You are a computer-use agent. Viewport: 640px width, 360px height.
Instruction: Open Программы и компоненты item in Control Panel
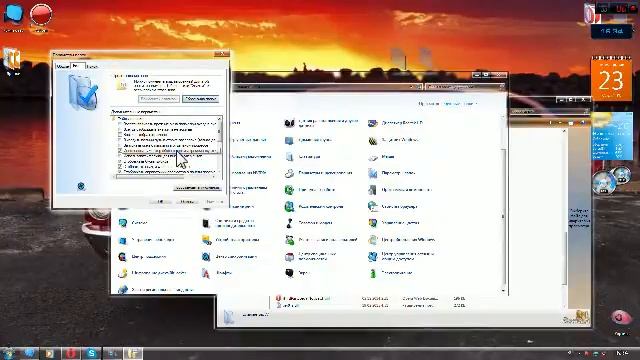tap(399, 190)
